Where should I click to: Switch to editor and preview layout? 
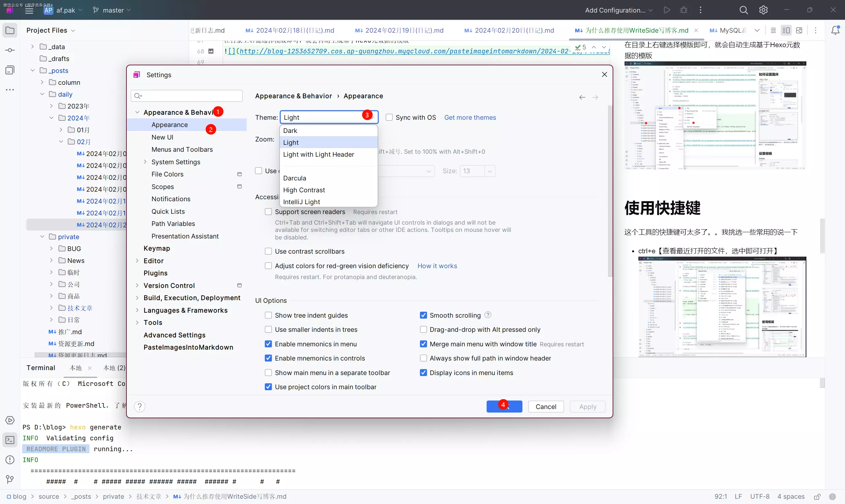pyautogui.click(x=786, y=30)
